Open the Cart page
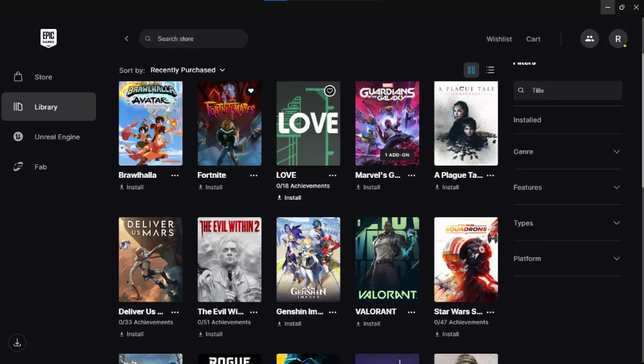 pos(533,39)
